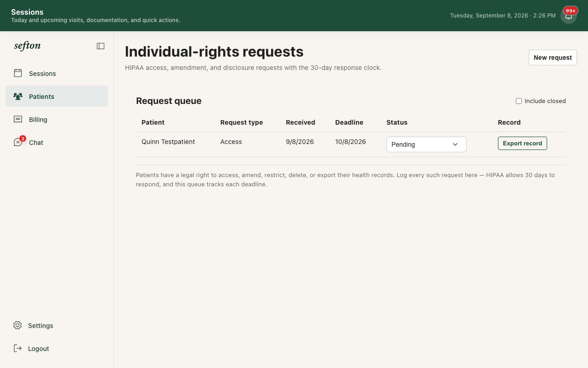
Task: Click the Received column header
Action: coord(300,122)
